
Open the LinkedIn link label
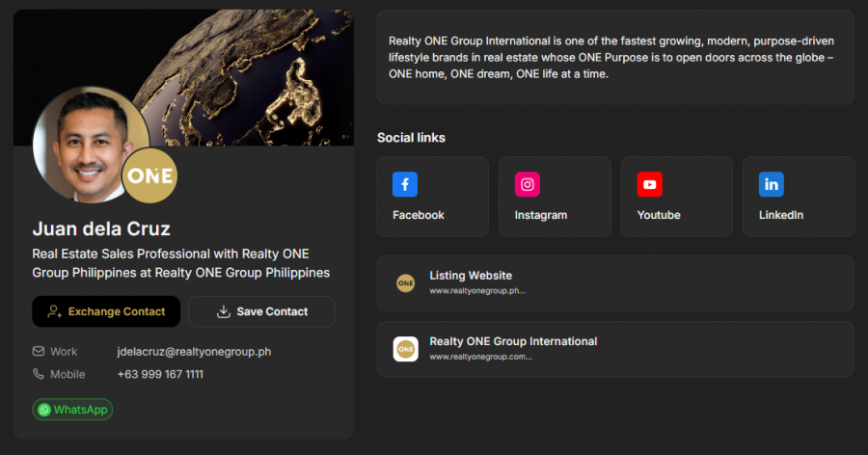[781, 215]
